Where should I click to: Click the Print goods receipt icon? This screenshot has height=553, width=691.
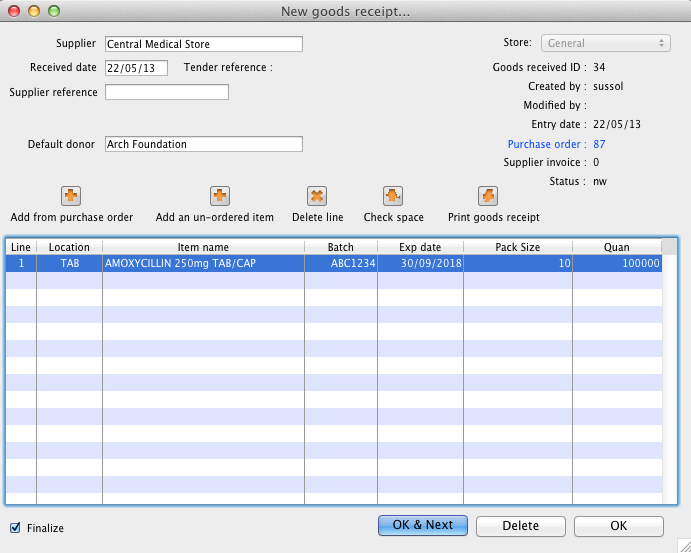[488, 196]
